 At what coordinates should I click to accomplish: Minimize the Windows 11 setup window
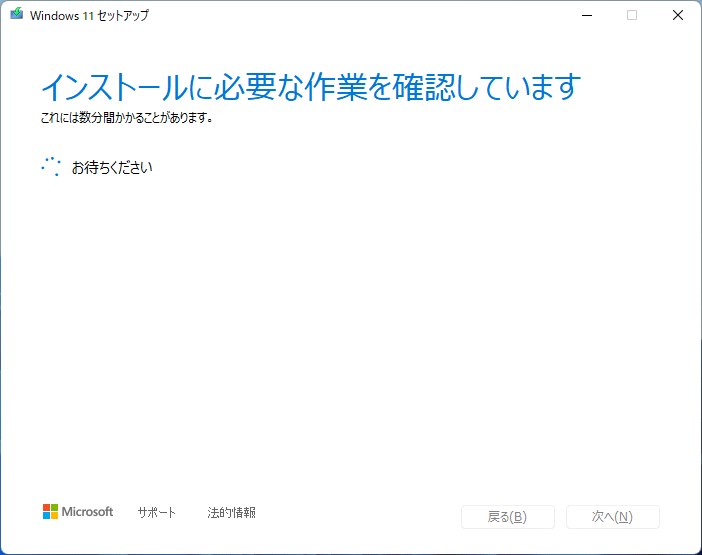587,15
